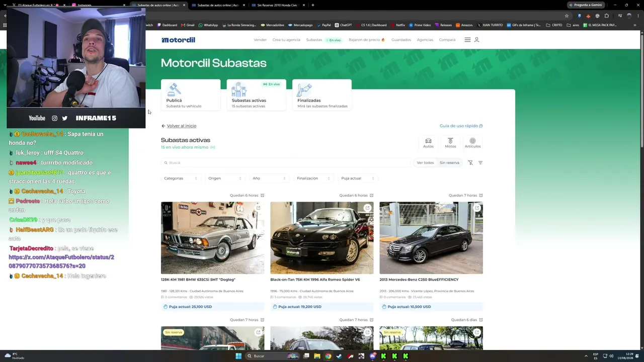This screenshot has height=362, width=644.
Task: Select the Subastas activas tab card
Action: pyautogui.click(x=256, y=95)
